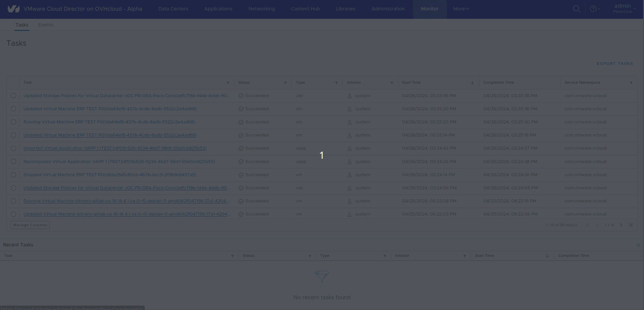Filter the Service Namespace column
This screenshot has height=310, width=644.
tap(631, 82)
